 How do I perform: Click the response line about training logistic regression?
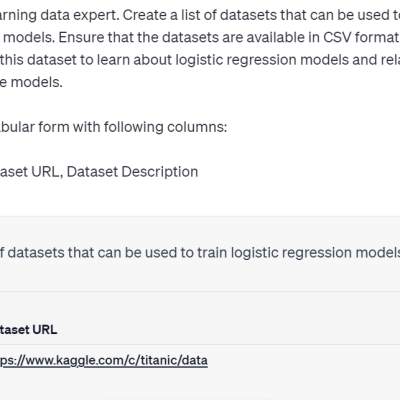tap(200, 253)
